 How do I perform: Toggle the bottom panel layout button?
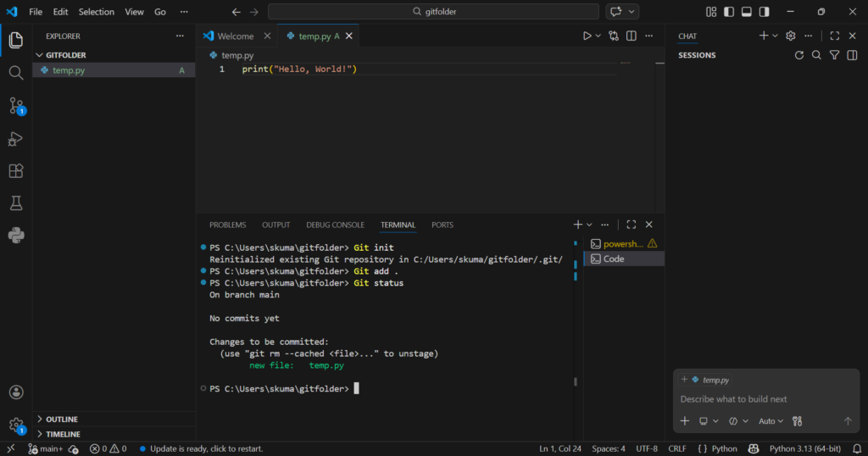[x=747, y=12]
